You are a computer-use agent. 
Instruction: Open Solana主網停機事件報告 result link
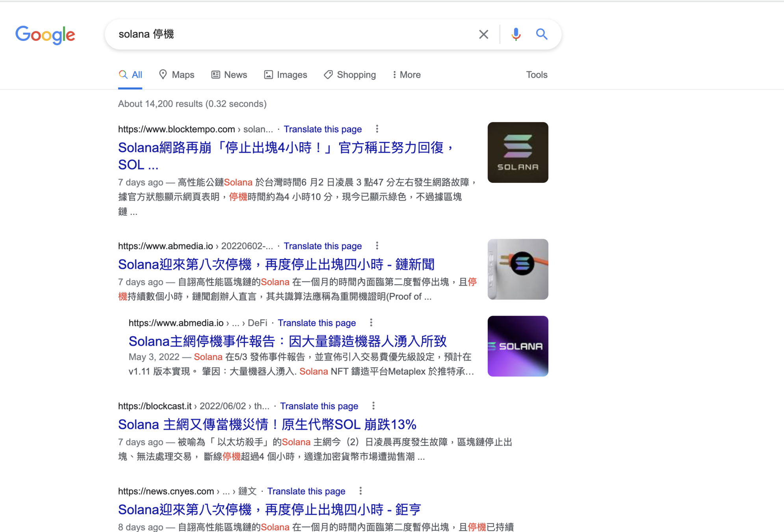coord(288,341)
